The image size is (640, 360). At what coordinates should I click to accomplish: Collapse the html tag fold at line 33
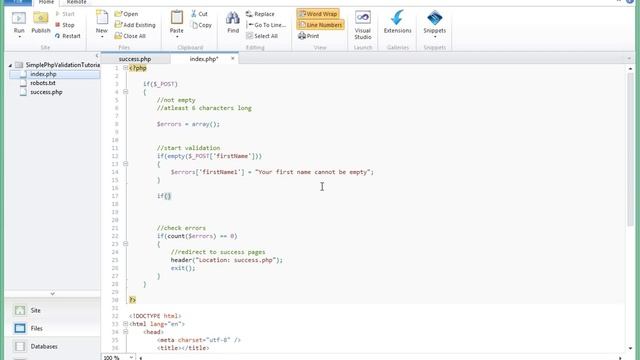(x=125, y=324)
